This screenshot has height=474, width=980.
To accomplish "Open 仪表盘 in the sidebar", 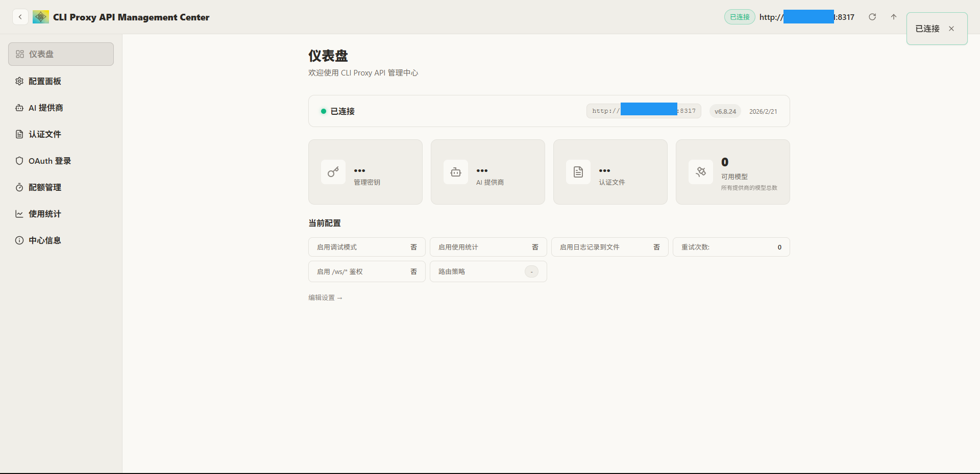I will (x=61, y=54).
